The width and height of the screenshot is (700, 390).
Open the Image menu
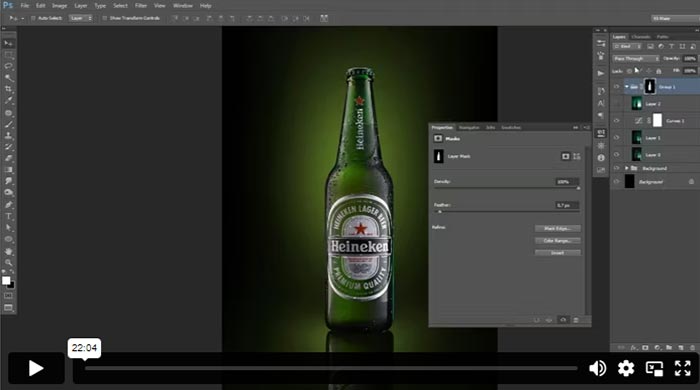(x=59, y=6)
